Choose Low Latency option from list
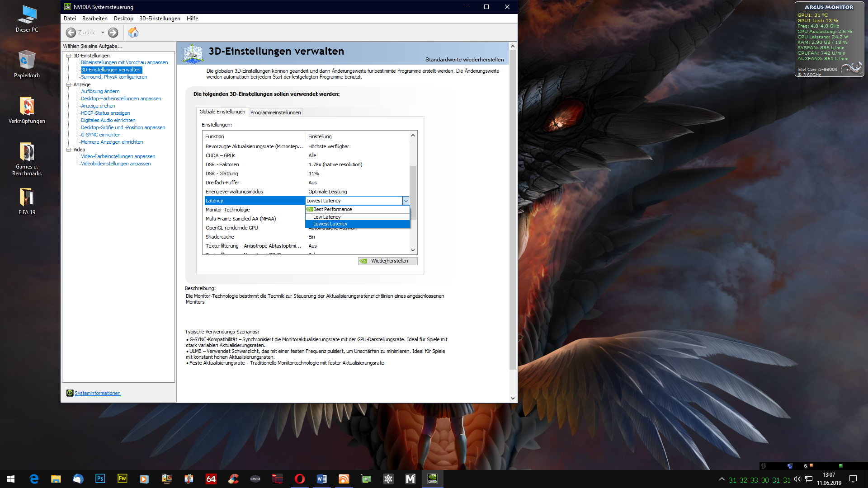The width and height of the screenshot is (868, 488). 327,217
